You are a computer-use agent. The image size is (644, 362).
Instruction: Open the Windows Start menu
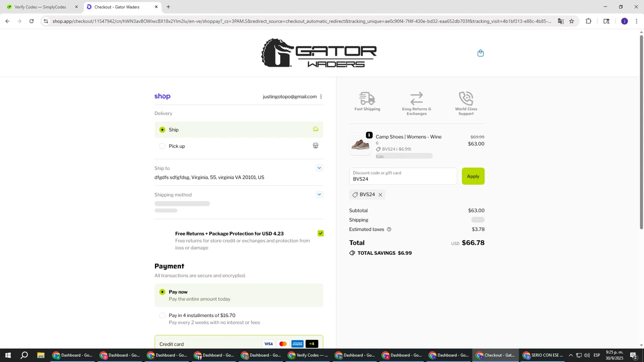coord(7,355)
